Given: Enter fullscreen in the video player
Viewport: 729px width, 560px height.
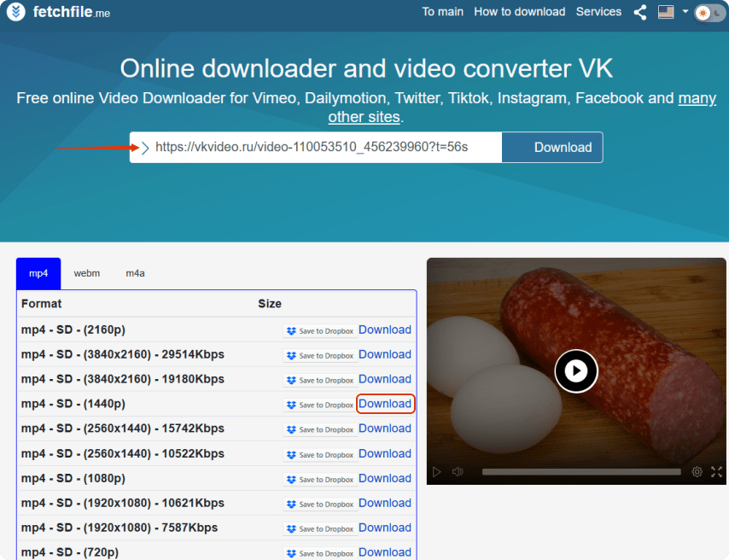Looking at the screenshot, I should click(716, 472).
